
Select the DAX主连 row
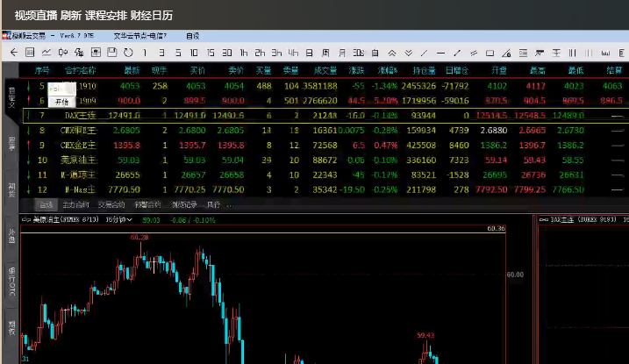pos(324,116)
